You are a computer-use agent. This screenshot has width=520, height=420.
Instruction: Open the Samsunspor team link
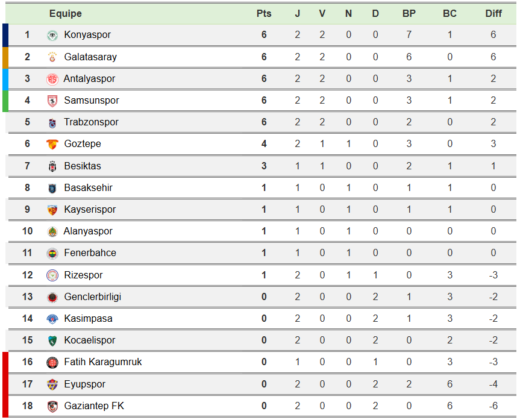pos(92,101)
